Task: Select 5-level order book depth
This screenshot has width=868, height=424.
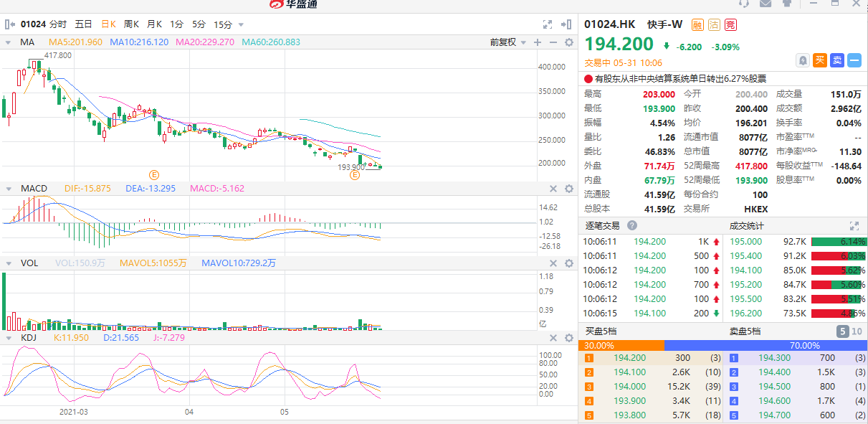Action: [x=843, y=331]
